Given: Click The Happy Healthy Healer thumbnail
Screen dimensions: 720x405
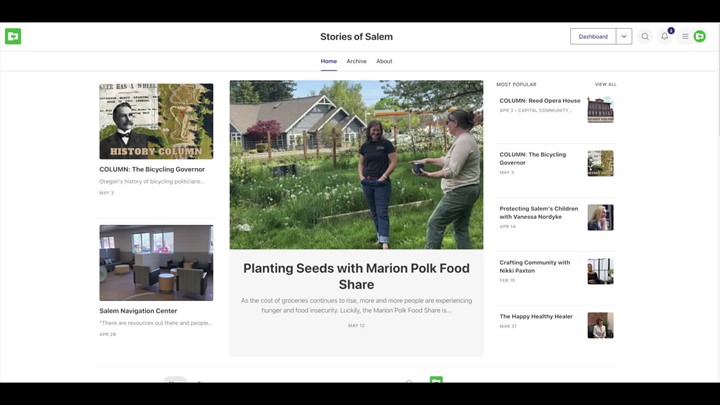Looking at the screenshot, I should (x=600, y=325).
